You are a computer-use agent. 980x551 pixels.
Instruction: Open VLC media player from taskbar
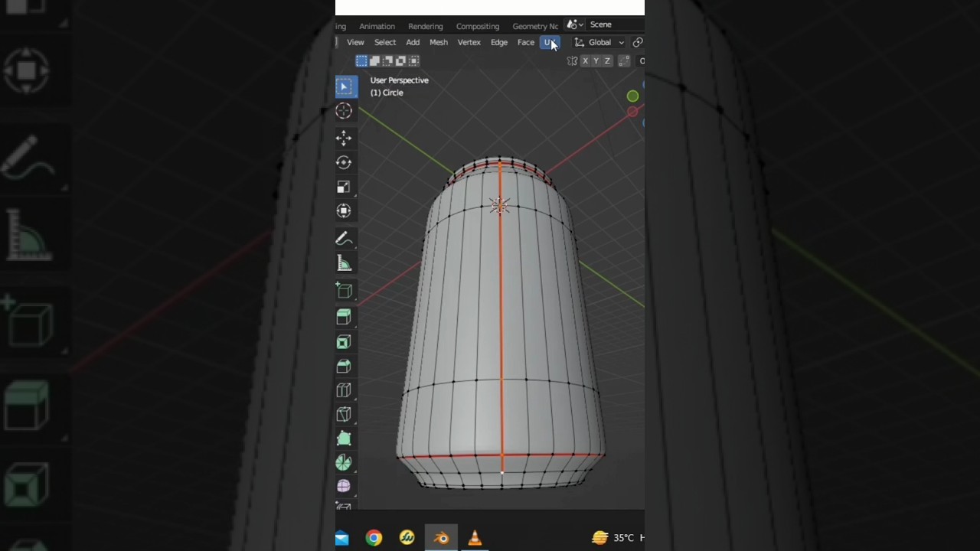pyautogui.click(x=475, y=538)
